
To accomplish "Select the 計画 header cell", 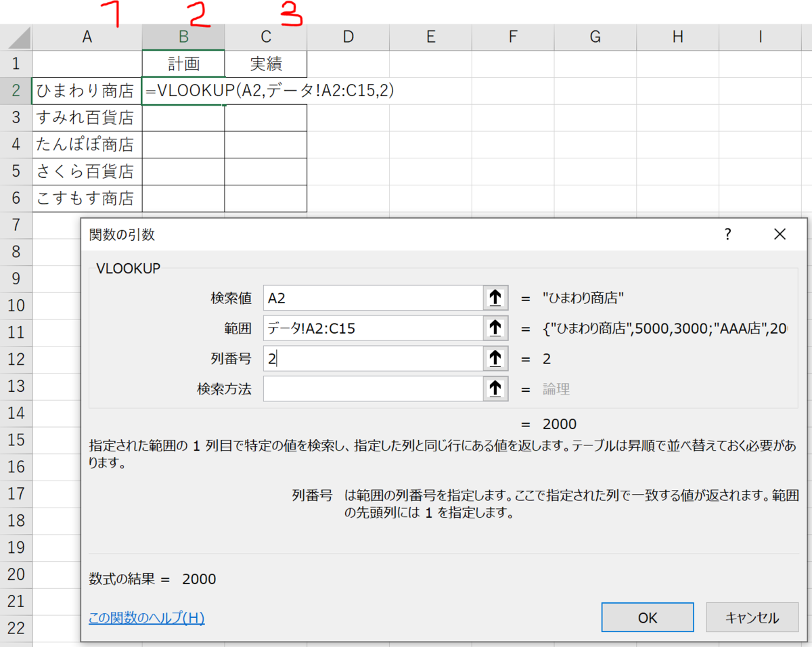I will point(183,64).
